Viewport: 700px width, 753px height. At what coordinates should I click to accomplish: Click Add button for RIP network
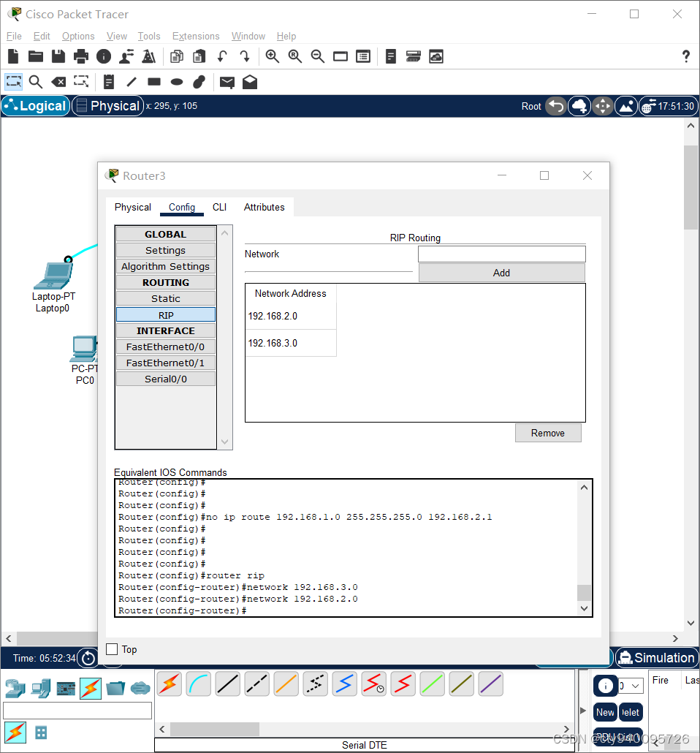pyautogui.click(x=502, y=273)
